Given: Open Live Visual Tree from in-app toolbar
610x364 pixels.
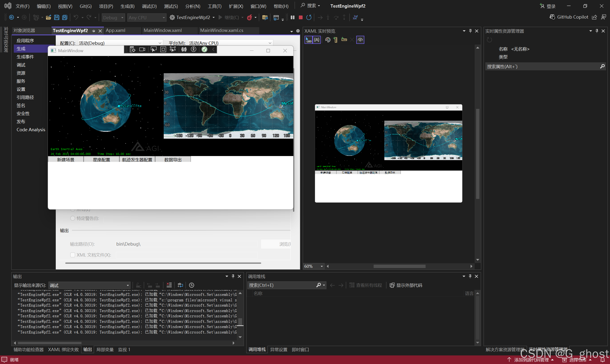Looking at the screenshot, I should point(132,50).
